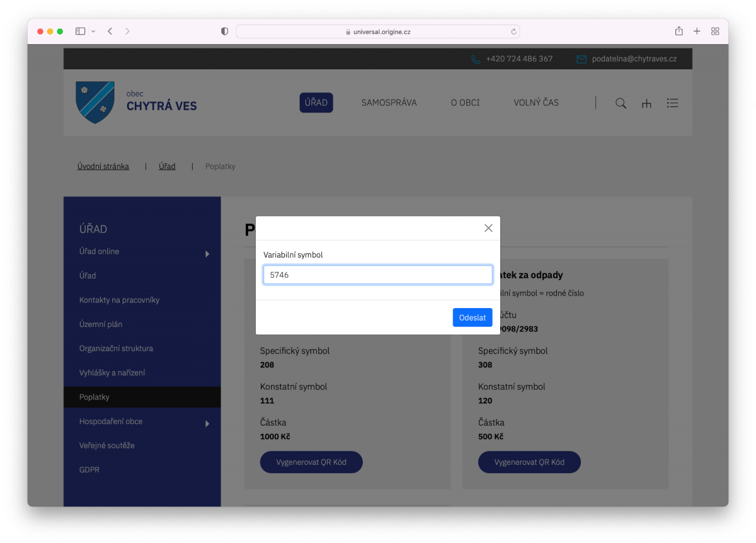Select the ÚŘAD navigation tab
This screenshot has width=756, height=543.
(316, 103)
